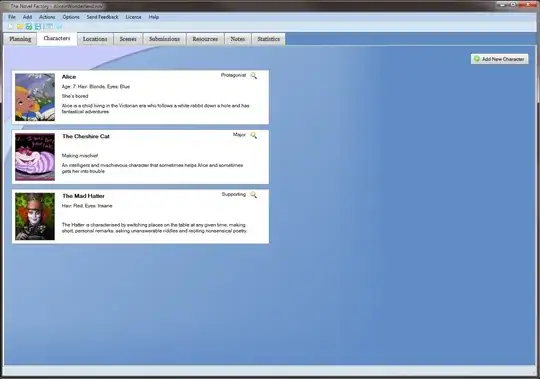Open the Add menu
This screenshot has height=379, width=540.
tap(28, 17)
